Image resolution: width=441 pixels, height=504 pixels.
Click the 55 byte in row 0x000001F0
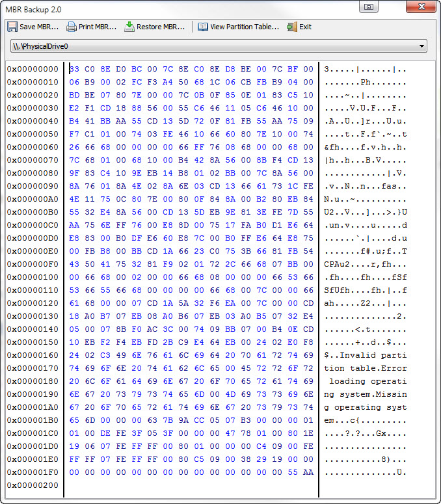tap(293, 472)
